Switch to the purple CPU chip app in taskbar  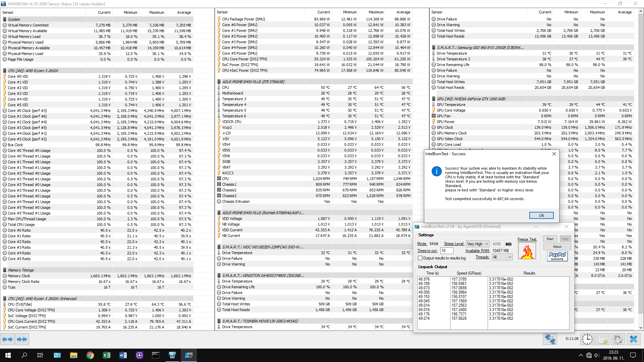[139, 355]
